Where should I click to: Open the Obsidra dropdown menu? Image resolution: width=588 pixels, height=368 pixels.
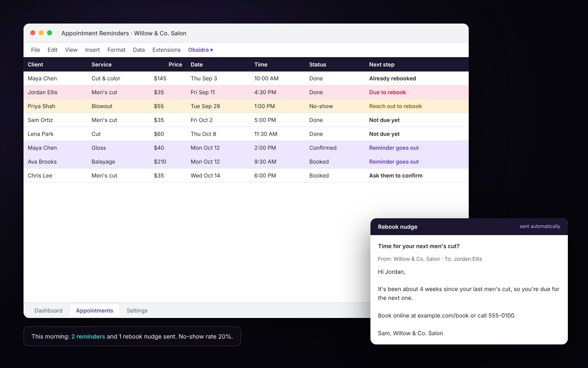200,50
